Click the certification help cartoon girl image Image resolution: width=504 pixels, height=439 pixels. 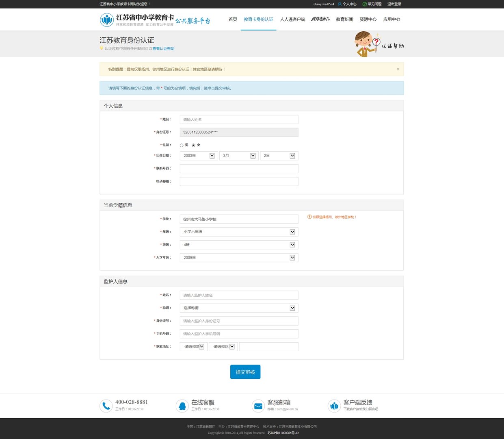[x=367, y=44]
